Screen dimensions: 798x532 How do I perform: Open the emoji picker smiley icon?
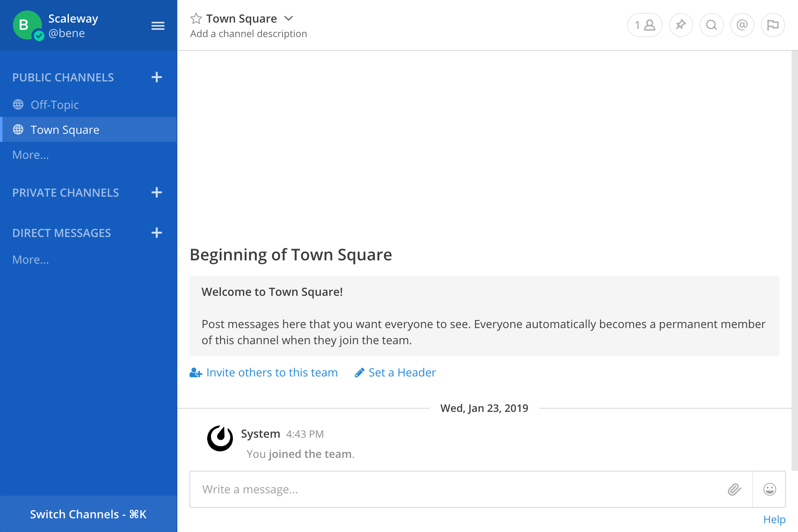[x=769, y=489]
